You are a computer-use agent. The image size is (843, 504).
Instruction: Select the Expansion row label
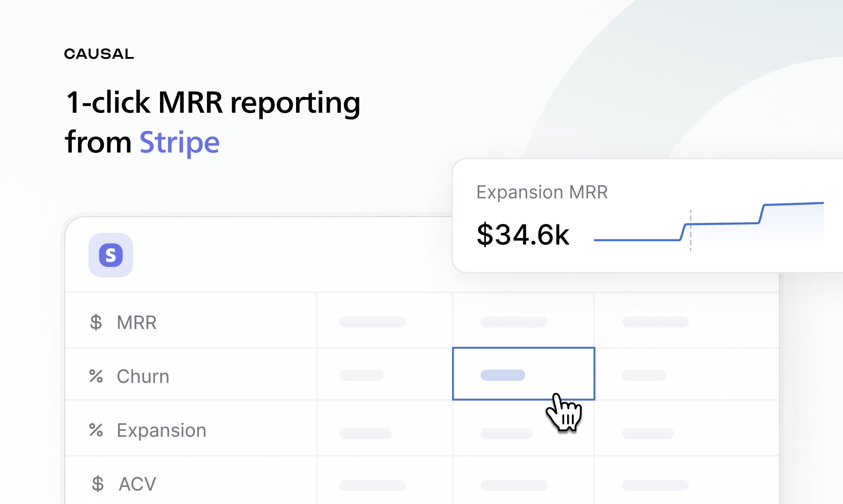click(x=161, y=430)
